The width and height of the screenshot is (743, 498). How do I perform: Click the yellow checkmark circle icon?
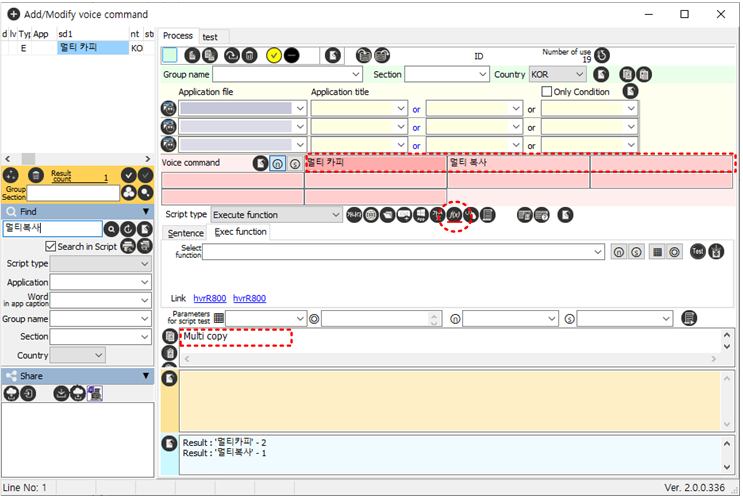pos(274,55)
